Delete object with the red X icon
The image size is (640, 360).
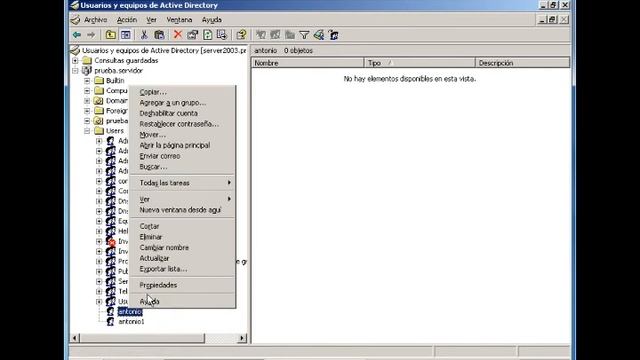[x=178, y=35]
